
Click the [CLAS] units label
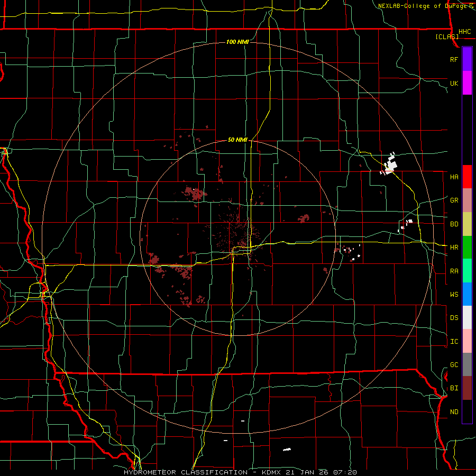tap(447, 37)
